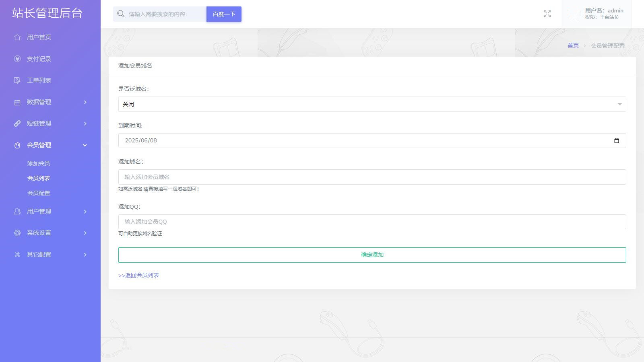Open 添加会员 in the sidebar
This screenshot has width=644, height=362.
pyautogui.click(x=39, y=163)
